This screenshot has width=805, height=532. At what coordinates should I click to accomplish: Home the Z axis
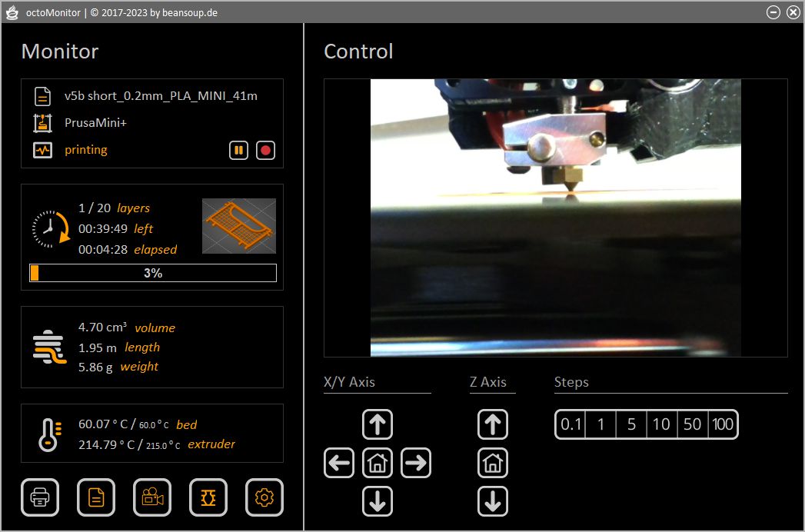pos(493,463)
